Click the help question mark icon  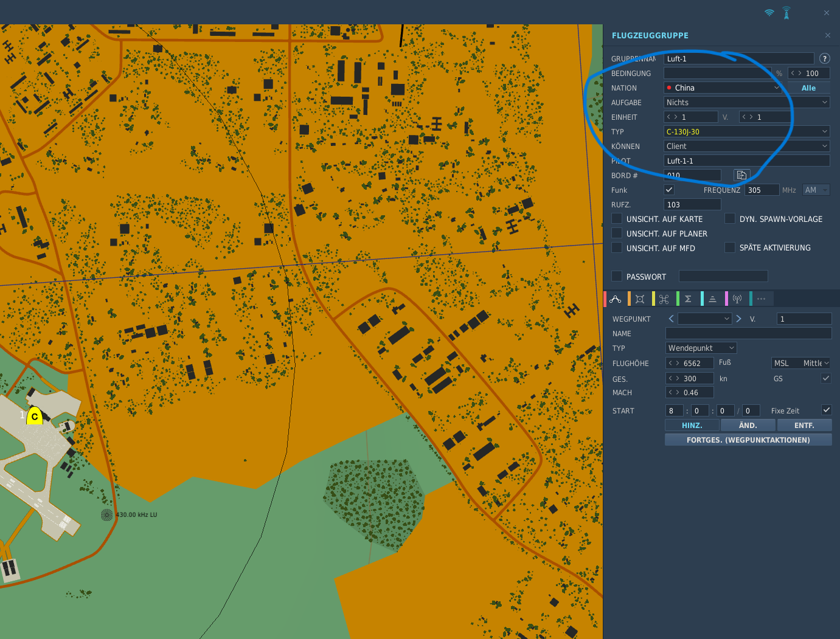tap(824, 58)
